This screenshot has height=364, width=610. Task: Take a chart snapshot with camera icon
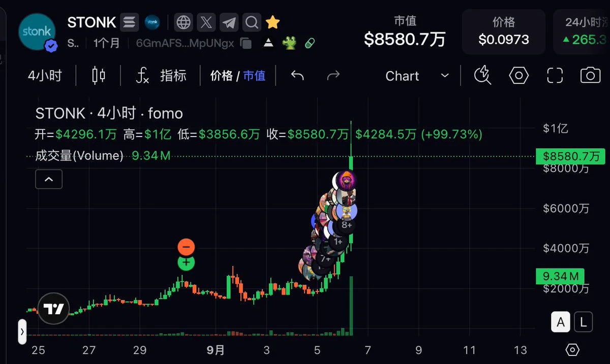click(590, 76)
